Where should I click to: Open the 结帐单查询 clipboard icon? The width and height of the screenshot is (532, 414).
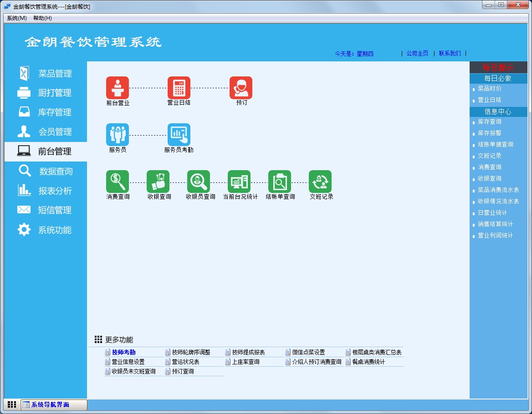pos(280,181)
